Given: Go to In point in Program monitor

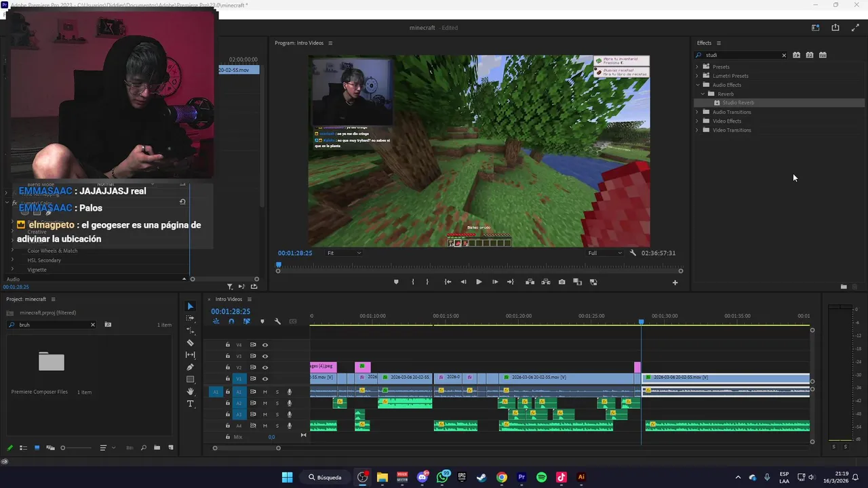Looking at the screenshot, I should point(448,282).
